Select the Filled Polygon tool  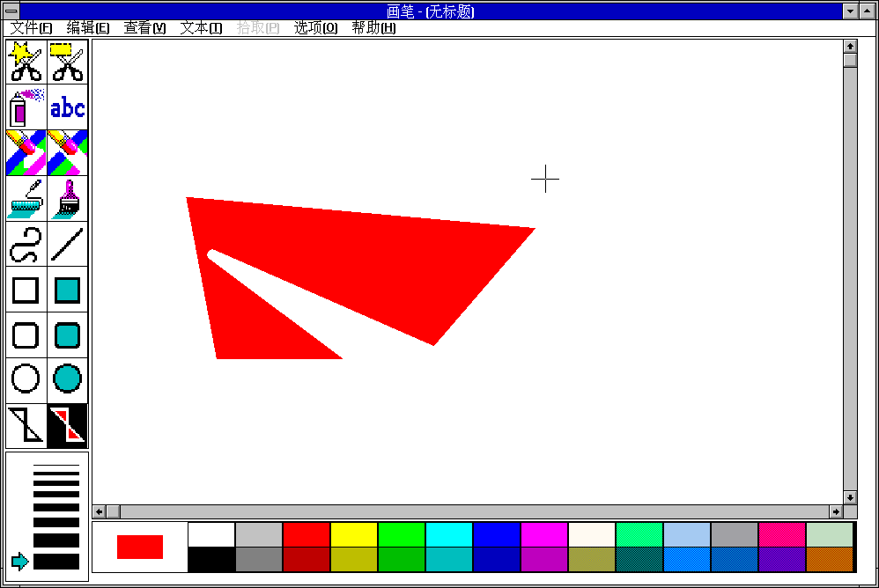pos(68,426)
